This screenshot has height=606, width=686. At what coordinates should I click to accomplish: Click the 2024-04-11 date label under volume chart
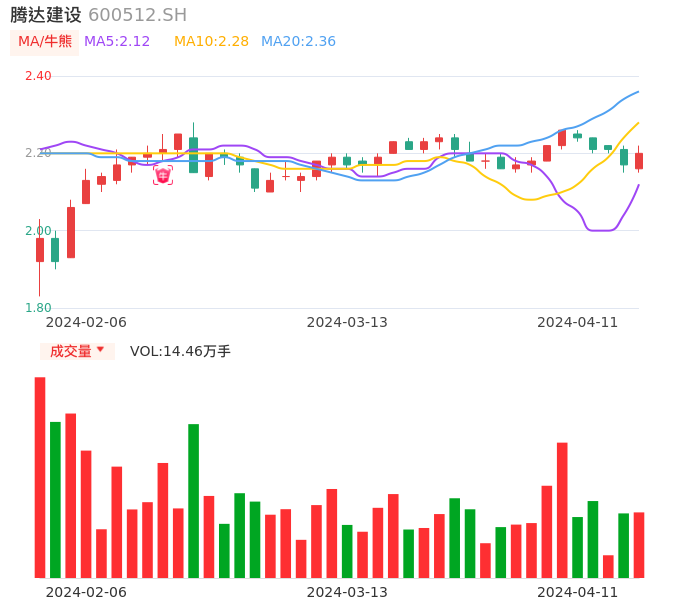[578, 591]
